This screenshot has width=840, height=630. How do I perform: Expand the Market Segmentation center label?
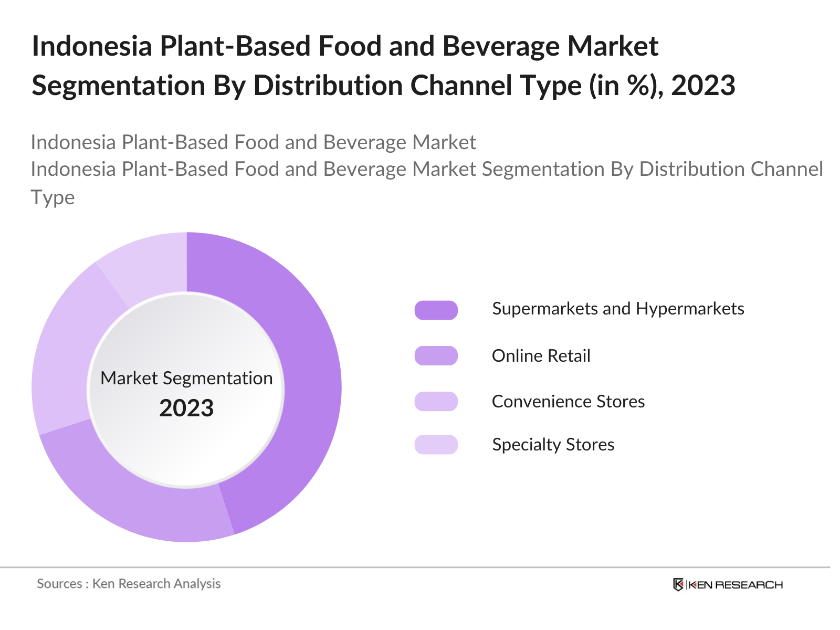point(187,377)
